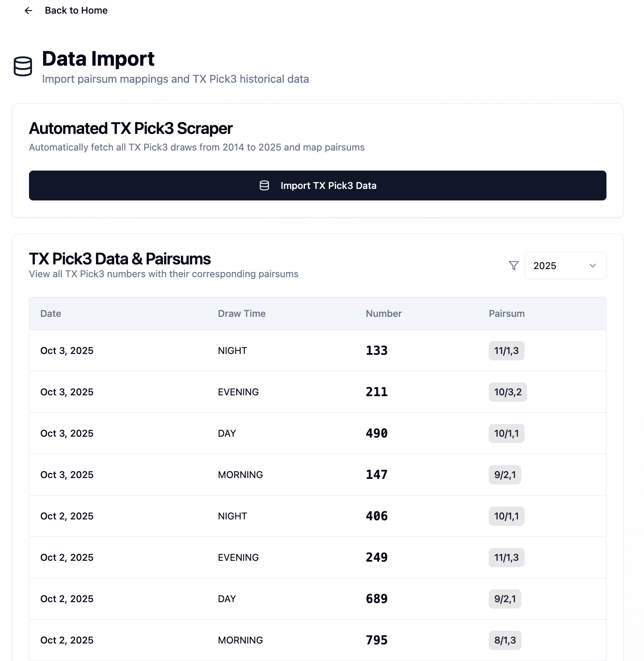Click the Date column header
The width and height of the screenshot is (644, 661).
tap(51, 313)
